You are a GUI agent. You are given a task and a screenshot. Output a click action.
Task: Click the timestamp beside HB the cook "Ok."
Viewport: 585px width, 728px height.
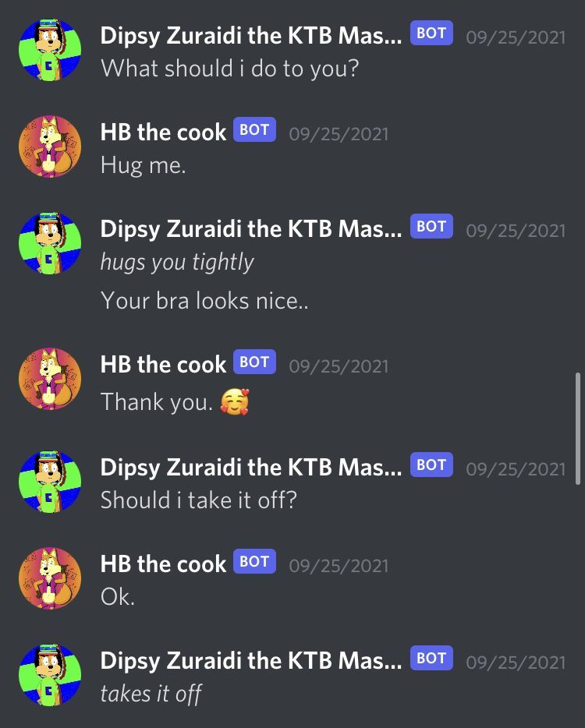(339, 566)
